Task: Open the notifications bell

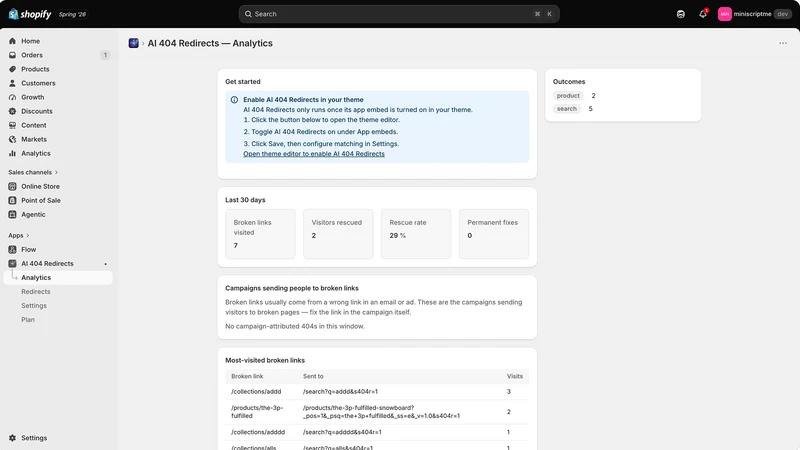Action: tap(703, 14)
